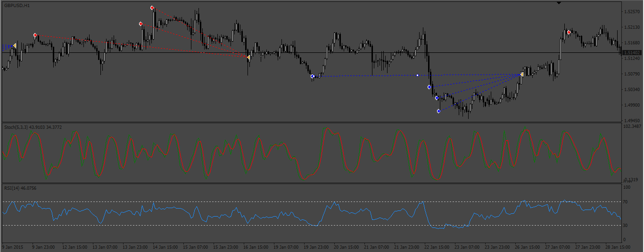Click the 102.3487 Stochastic scale value
Image resolution: width=644 pixels, height=252 pixels.
click(632, 126)
